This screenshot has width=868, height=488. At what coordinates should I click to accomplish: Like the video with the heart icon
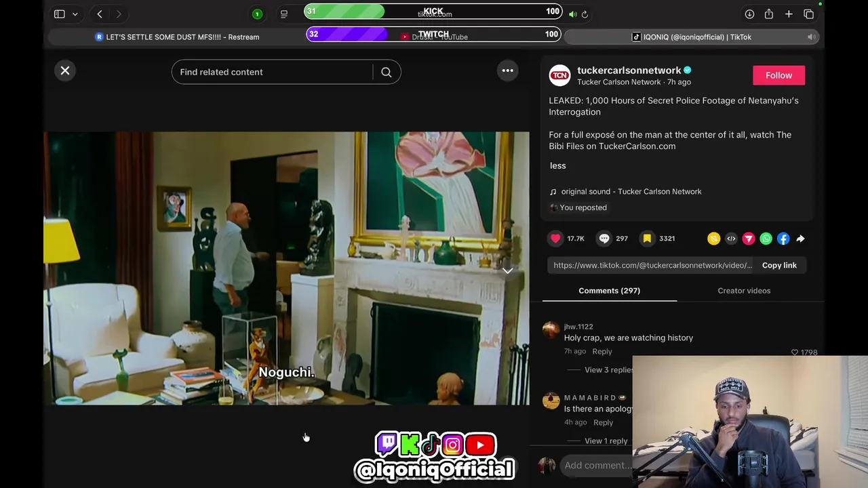point(555,239)
